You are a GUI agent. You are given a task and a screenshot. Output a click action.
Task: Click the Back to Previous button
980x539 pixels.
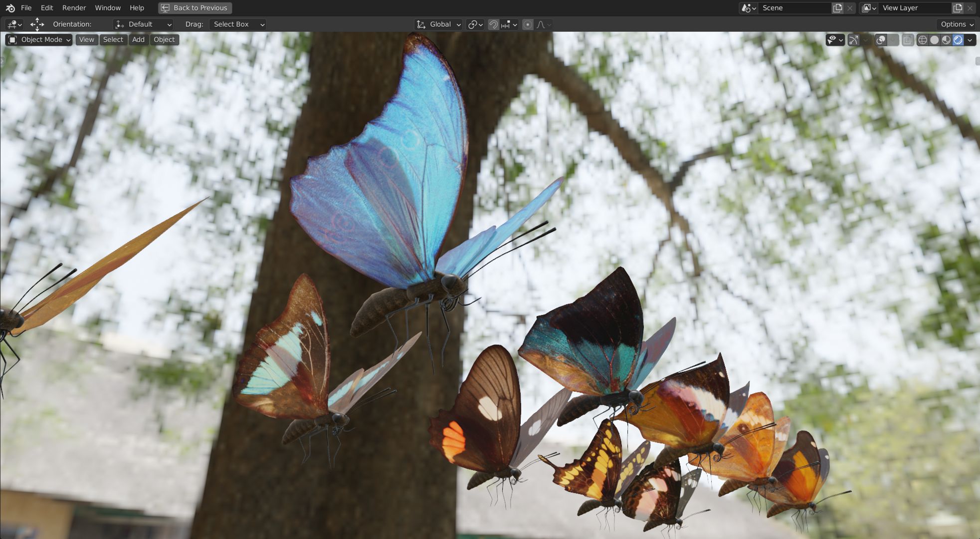pos(195,8)
